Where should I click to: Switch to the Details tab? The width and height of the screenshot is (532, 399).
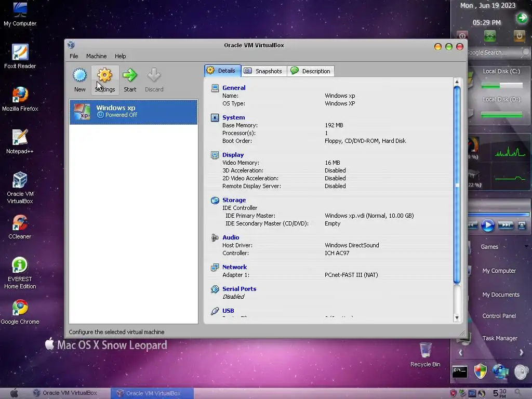(x=222, y=71)
